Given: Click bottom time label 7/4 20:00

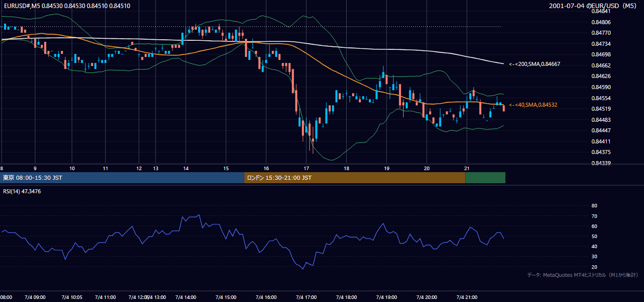Looking at the screenshot, I should coord(427,297).
